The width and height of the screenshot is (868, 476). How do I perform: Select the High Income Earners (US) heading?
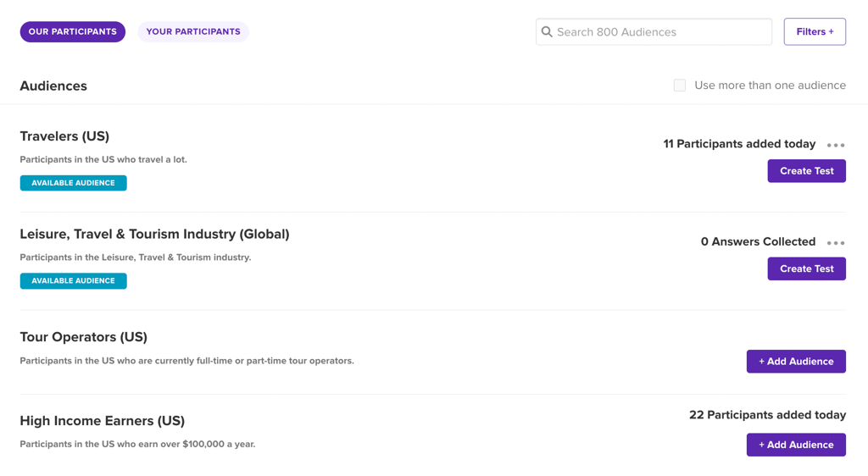coord(102,421)
